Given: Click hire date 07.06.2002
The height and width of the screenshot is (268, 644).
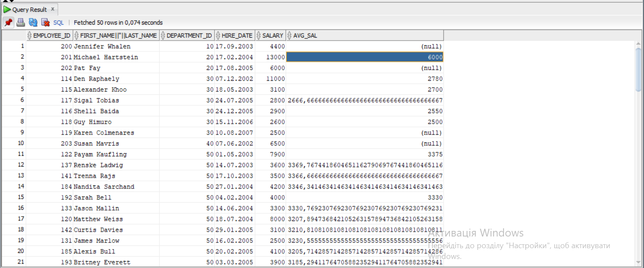Looking at the screenshot, I should tap(235, 143).
